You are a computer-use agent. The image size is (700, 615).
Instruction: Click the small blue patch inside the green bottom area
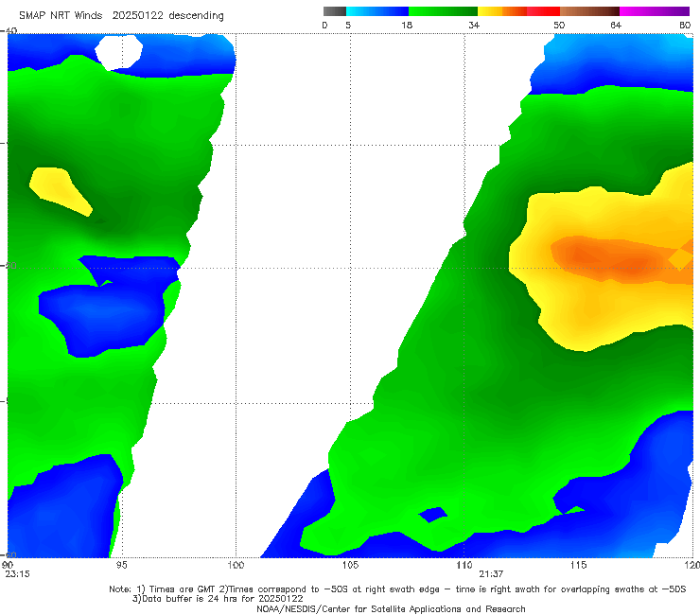pyautogui.click(x=432, y=515)
